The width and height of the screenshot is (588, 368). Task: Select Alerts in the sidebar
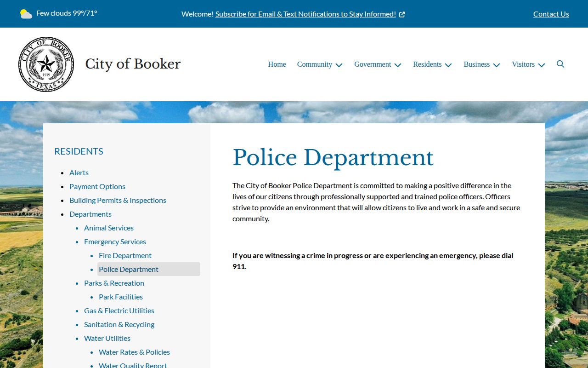pyautogui.click(x=79, y=172)
